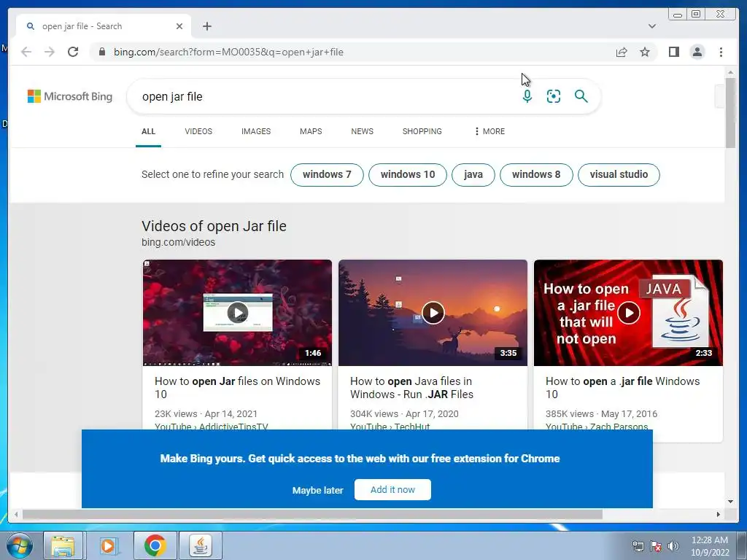Close the 'open jar file - Search' tab
This screenshot has height=560, width=747.
179,26
